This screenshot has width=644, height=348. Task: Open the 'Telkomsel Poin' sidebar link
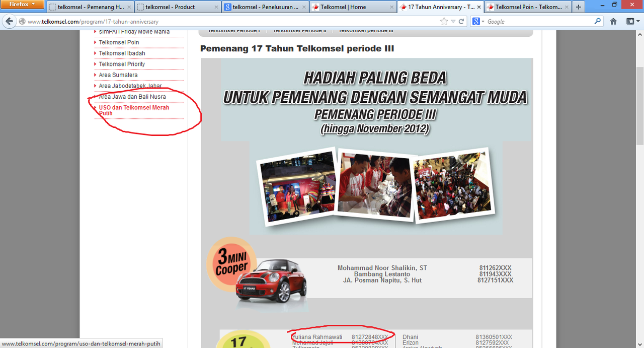click(x=119, y=42)
